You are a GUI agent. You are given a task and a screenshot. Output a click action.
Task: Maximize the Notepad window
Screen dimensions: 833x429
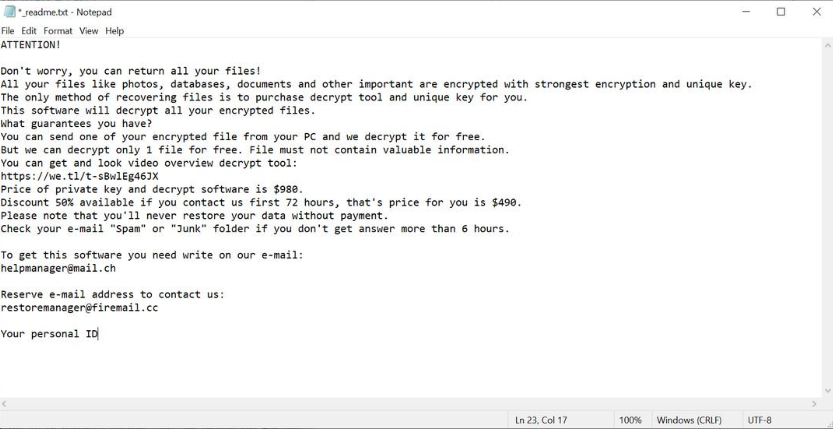click(x=781, y=12)
